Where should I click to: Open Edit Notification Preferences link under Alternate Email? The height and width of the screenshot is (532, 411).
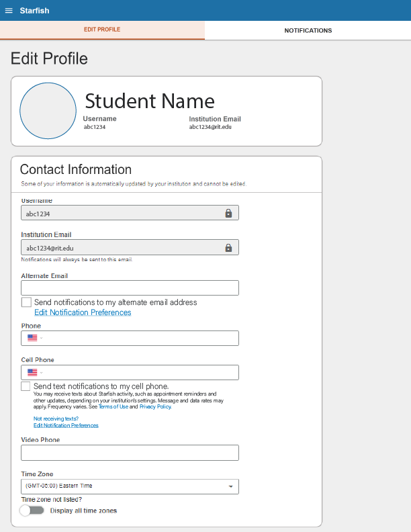click(83, 312)
